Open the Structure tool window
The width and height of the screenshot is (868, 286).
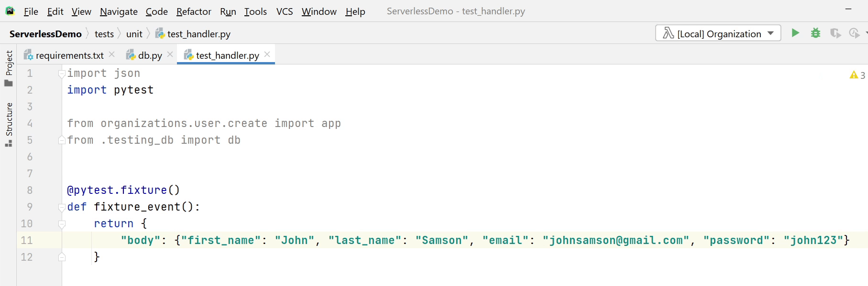click(9, 124)
